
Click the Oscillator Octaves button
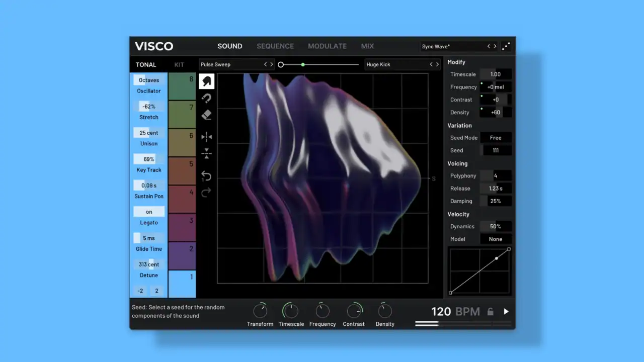tap(149, 80)
